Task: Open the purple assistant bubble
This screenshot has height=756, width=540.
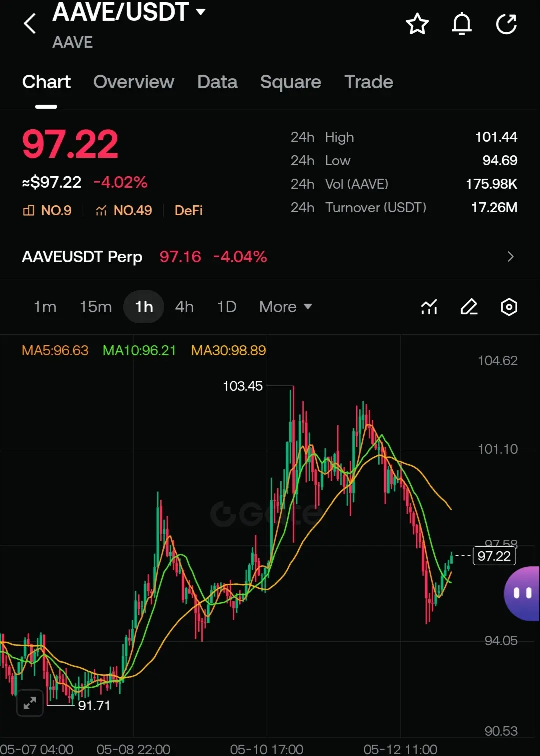Action: click(x=522, y=594)
